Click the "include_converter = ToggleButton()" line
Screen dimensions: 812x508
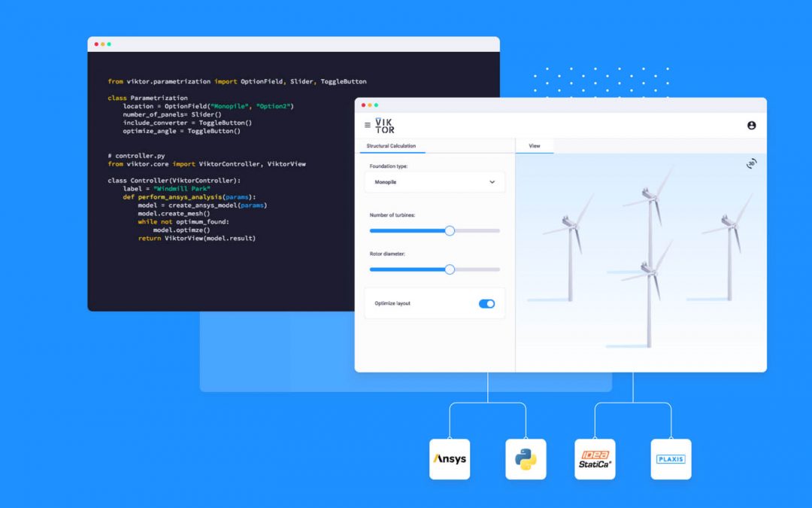[187, 123]
